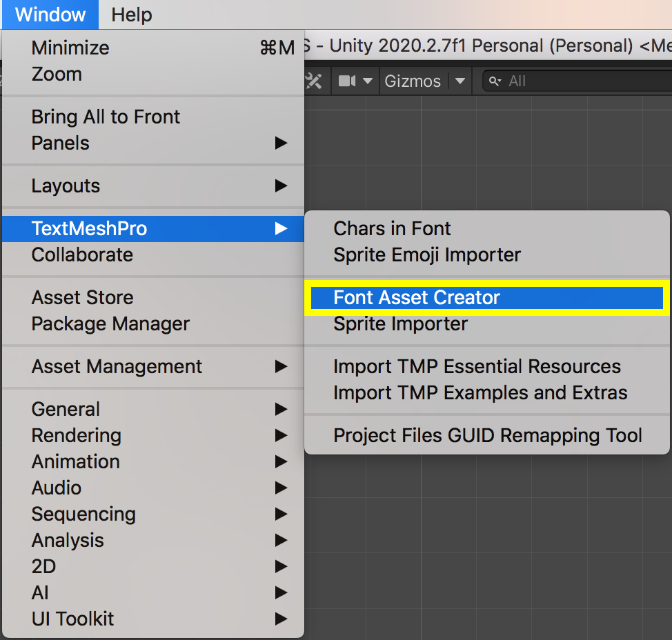672x640 pixels.
Task: Expand the AI submenu
Action: click(153, 593)
